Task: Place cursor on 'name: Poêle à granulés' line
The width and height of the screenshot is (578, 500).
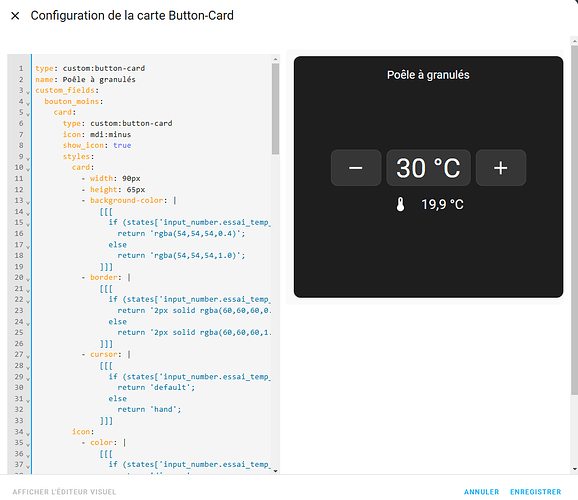Action: 85,80
